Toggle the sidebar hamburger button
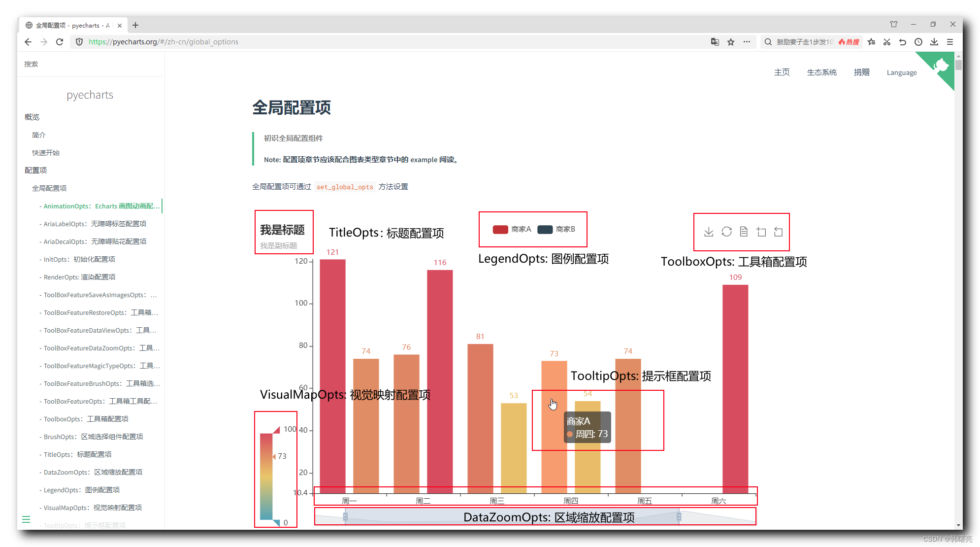 26,519
